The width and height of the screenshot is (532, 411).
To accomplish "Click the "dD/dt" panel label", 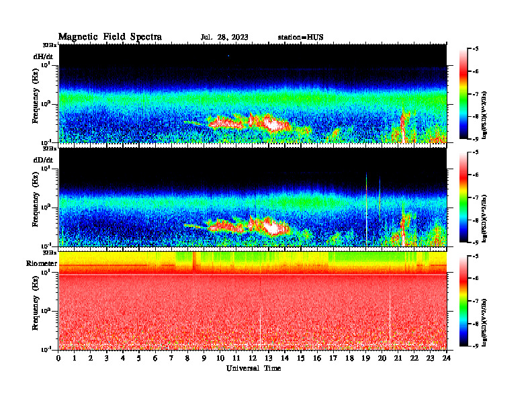I will tap(43, 160).
